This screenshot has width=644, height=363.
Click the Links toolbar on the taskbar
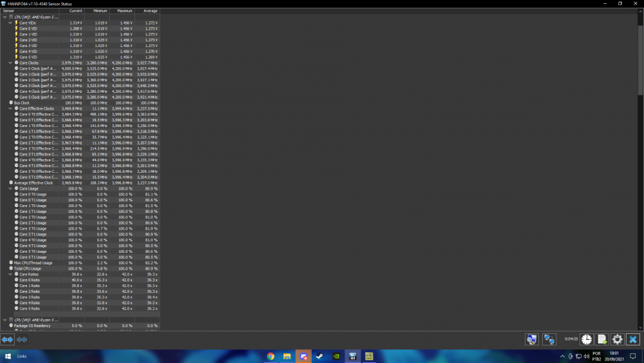pyautogui.click(x=22, y=357)
